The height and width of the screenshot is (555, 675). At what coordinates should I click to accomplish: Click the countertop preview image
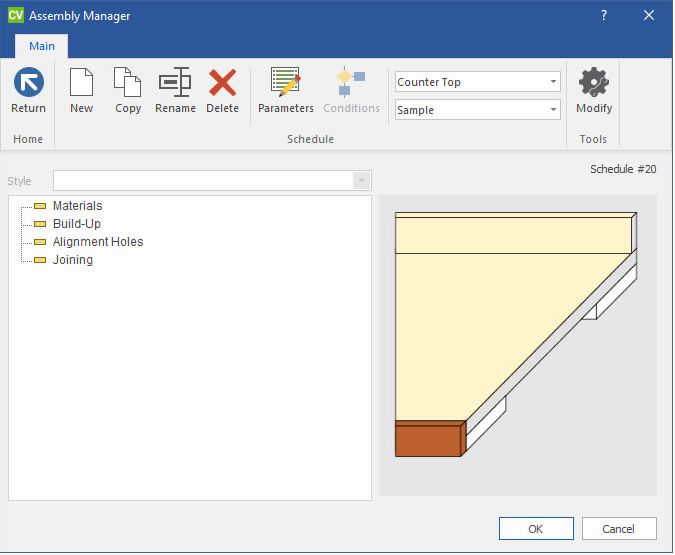(517, 340)
